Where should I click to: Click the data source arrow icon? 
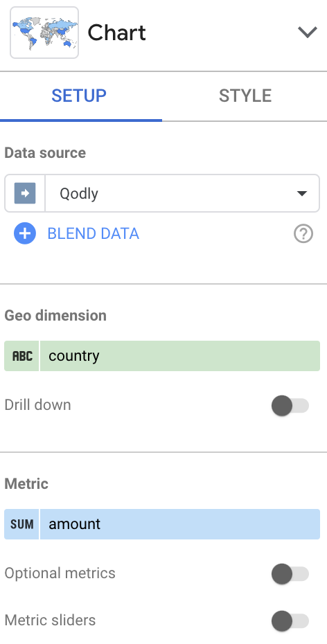coord(25,193)
